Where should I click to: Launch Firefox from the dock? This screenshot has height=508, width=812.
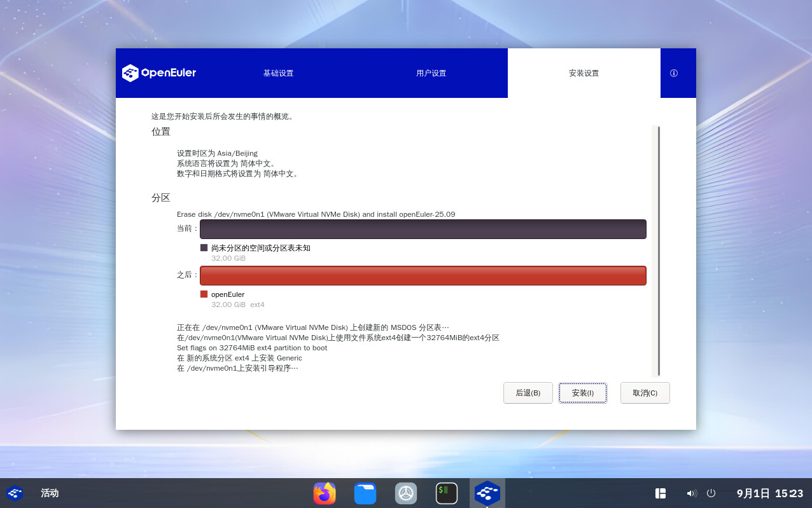coord(325,493)
